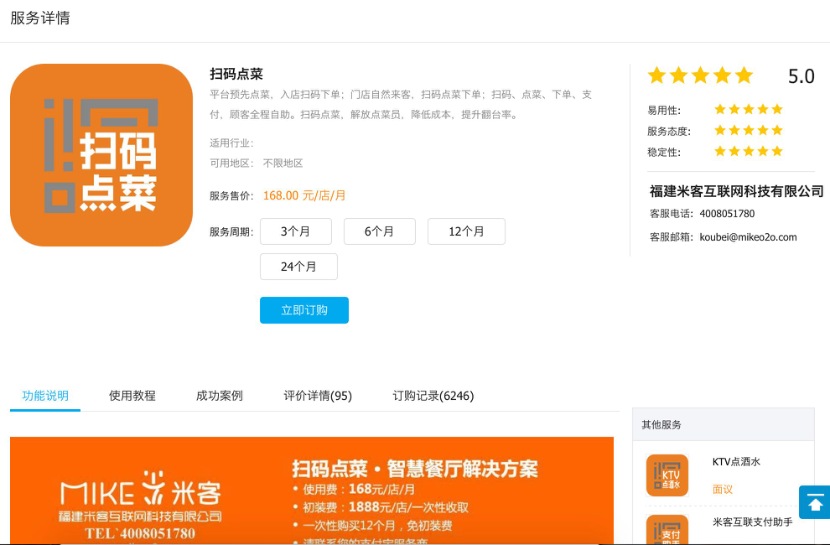Screen dimensions: 830x545
Task: Click the 稳定性 rating stars
Action: (748, 151)
